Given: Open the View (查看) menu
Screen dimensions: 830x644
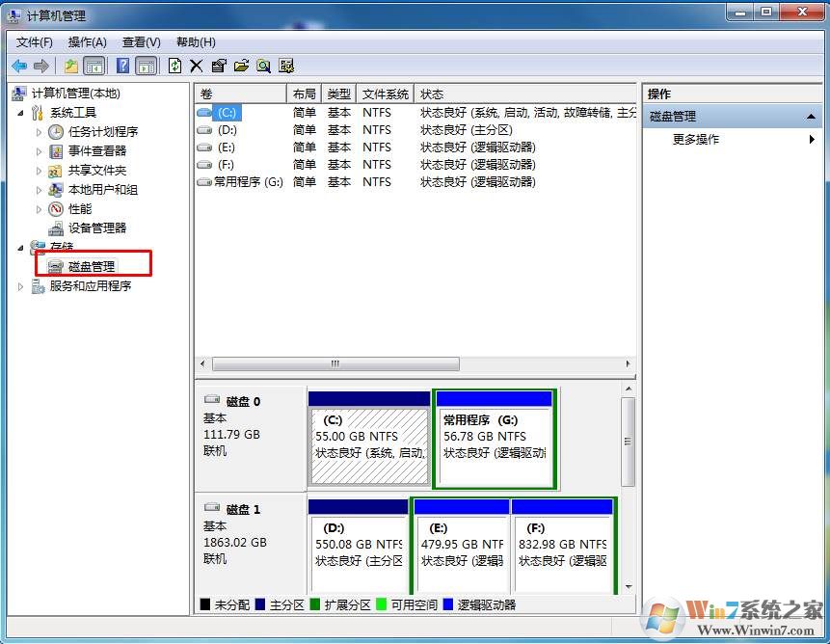Looking at the screenshot, I should pyautogui.click(x=142, y=42).
